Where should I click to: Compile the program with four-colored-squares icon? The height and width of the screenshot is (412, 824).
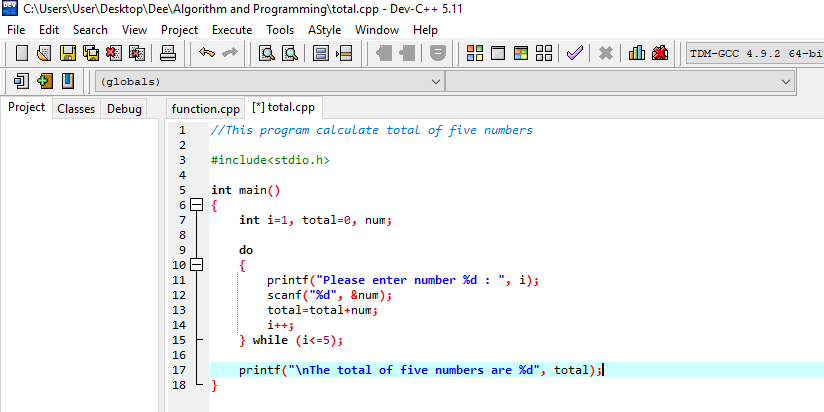pyautogui.click(x=475, y=53)
